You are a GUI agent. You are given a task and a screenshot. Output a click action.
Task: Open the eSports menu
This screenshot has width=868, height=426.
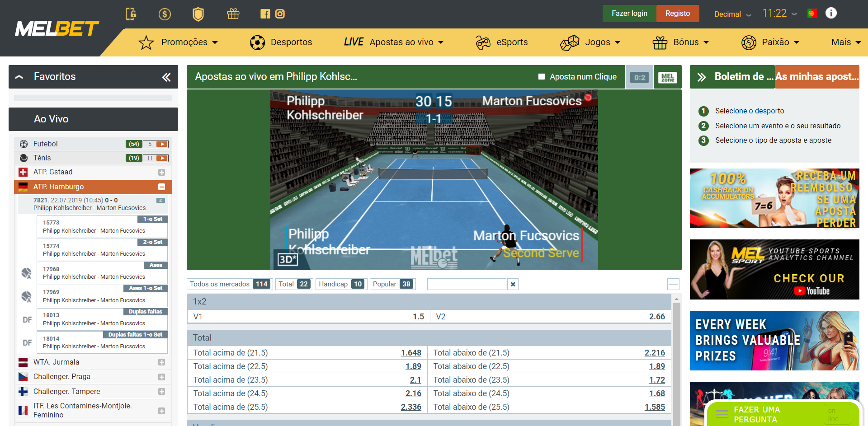[512, 42]
